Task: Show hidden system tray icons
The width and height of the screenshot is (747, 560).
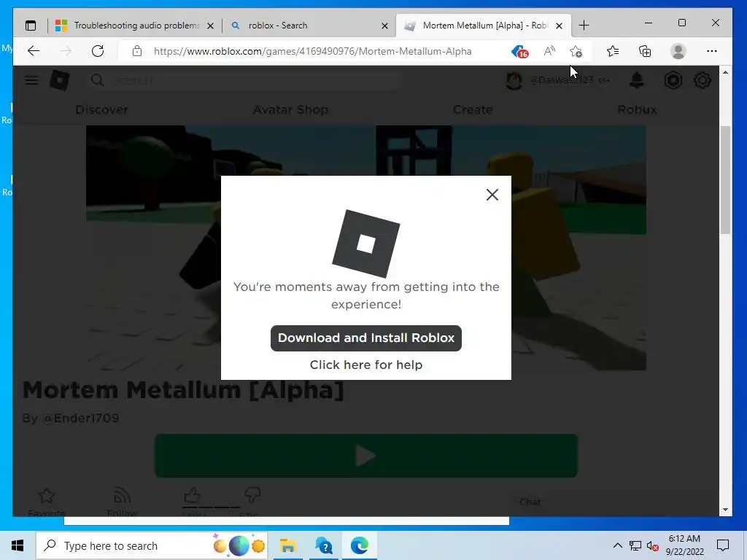Action: (x=617, y=545)
